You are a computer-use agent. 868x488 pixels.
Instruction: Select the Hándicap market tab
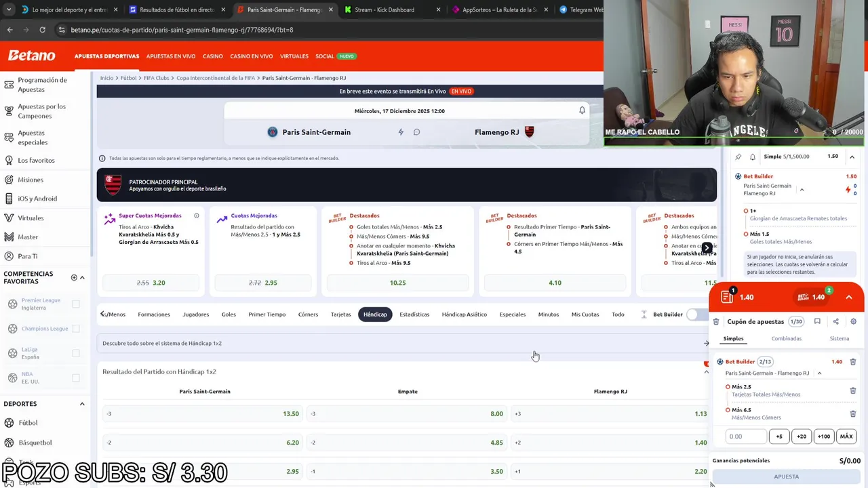coord(375,314)
